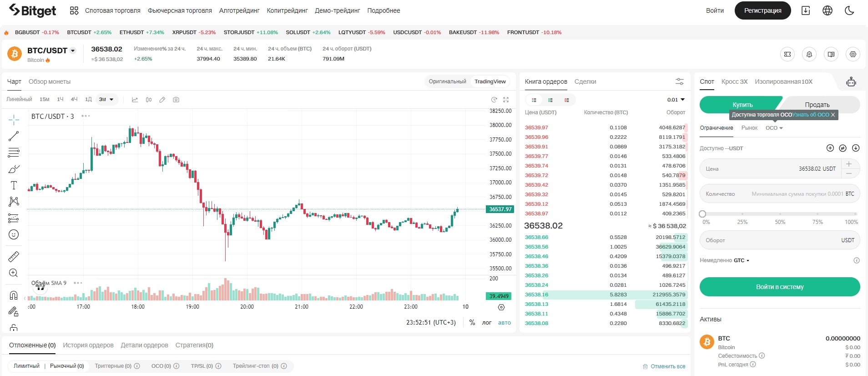The width and height of the screenshot is (868, 376).
Task: Click the Количество quantity input field
Action: 780,194
